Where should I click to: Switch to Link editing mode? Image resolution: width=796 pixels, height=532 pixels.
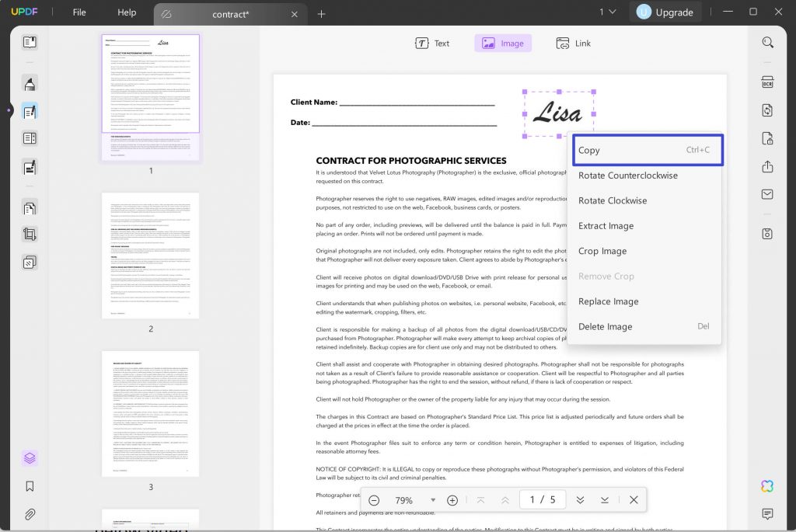click(573, 43)
